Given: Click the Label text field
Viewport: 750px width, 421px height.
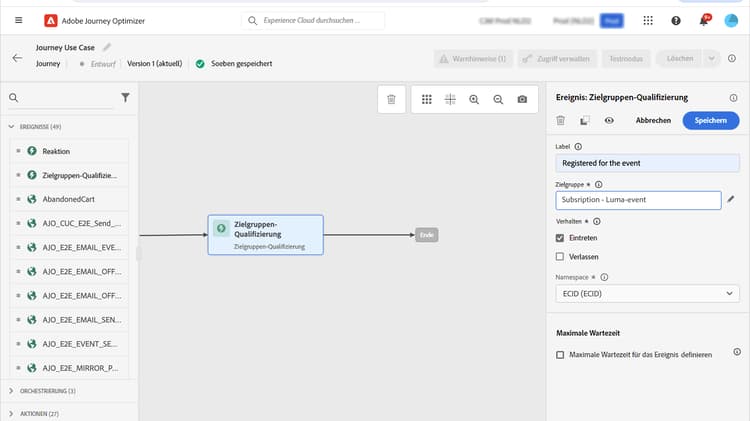Looking at the screenshot, I should 648,163.
